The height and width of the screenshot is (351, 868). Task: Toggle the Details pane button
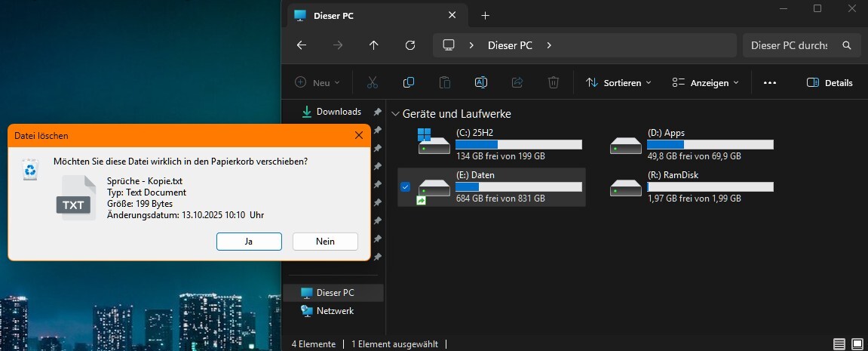[x=830, y=83]
